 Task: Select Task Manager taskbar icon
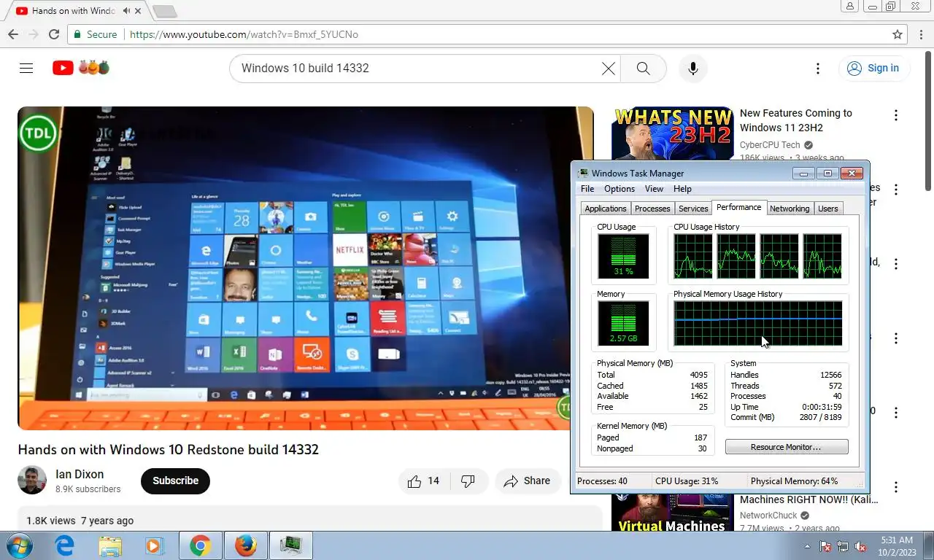click(x=291, y=545)
